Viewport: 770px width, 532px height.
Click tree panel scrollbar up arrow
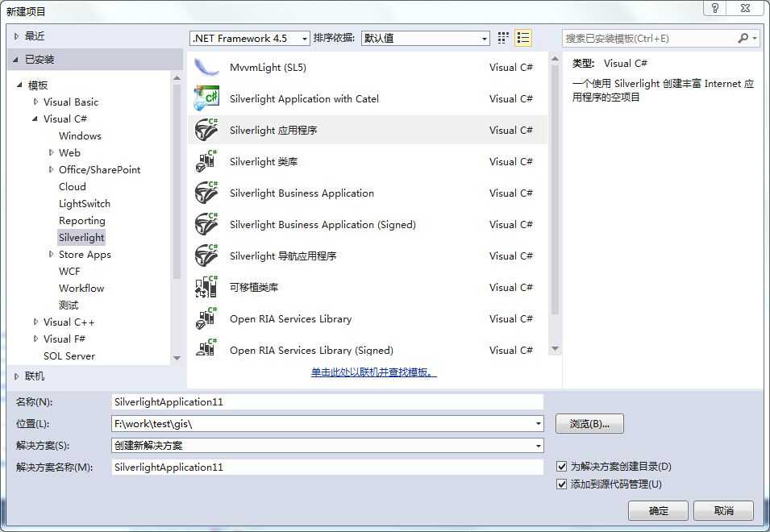pos(177,78)
